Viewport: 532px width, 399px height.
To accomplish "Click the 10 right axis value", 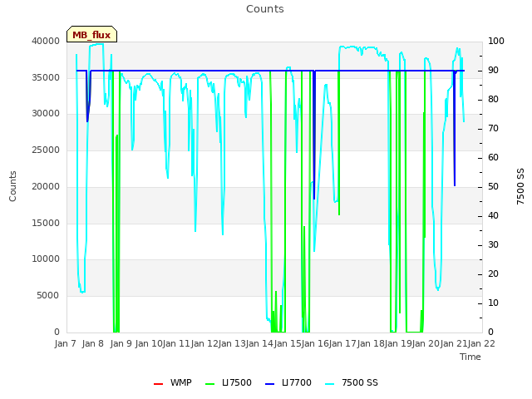I will [x=493, y=303].
